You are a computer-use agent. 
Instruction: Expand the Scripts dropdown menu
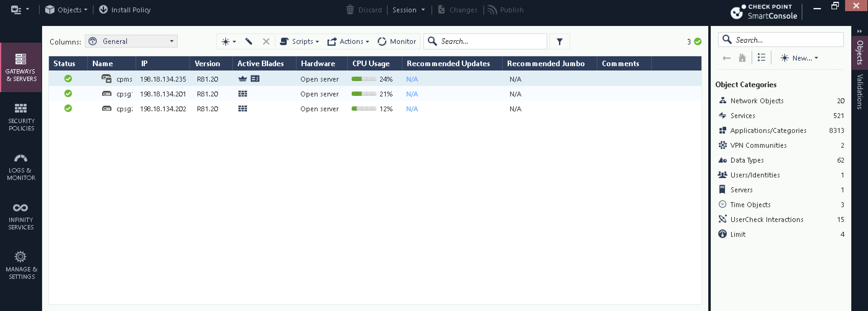(300, 41)
